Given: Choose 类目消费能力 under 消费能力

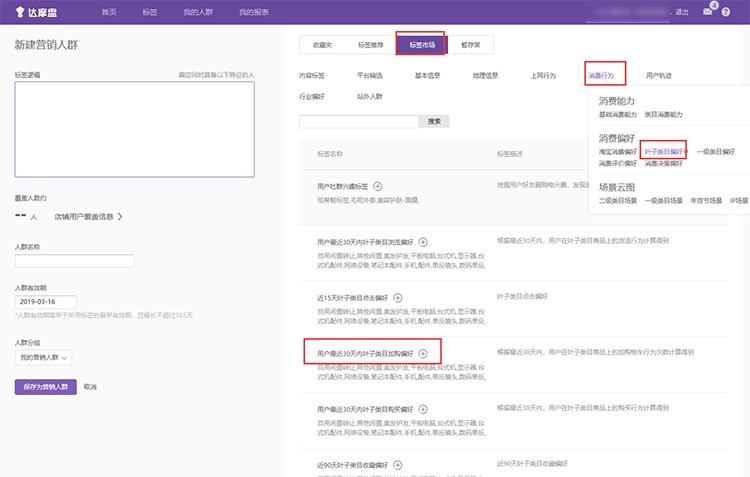Looking at the screenshot, I should point(663,115).
